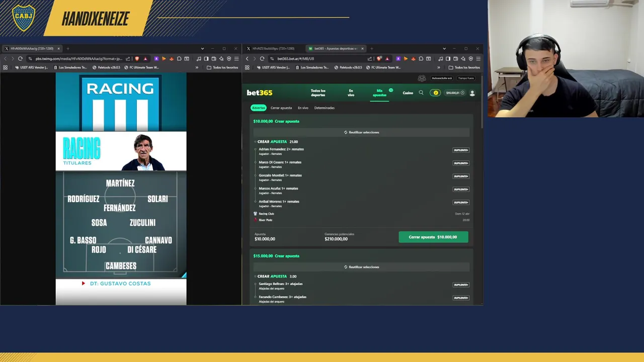The width and height of the screenshot is (644, 362).
Task: Click the bet365 logo
Action: pyautogui.click(x=260, y=93)
